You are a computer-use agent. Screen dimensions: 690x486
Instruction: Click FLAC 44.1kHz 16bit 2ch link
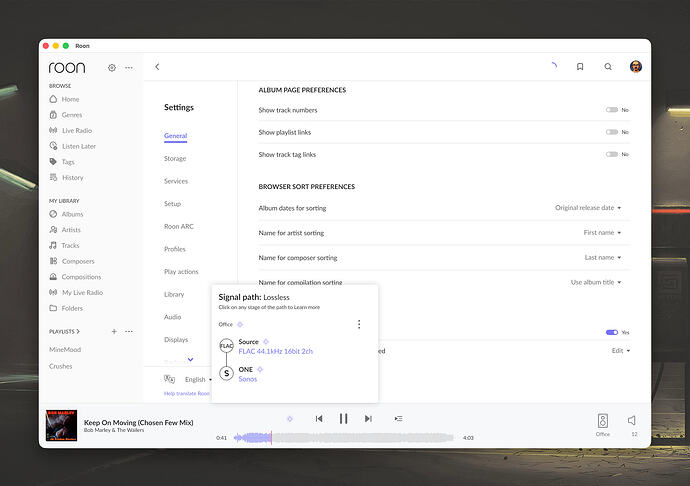[275, 351]
